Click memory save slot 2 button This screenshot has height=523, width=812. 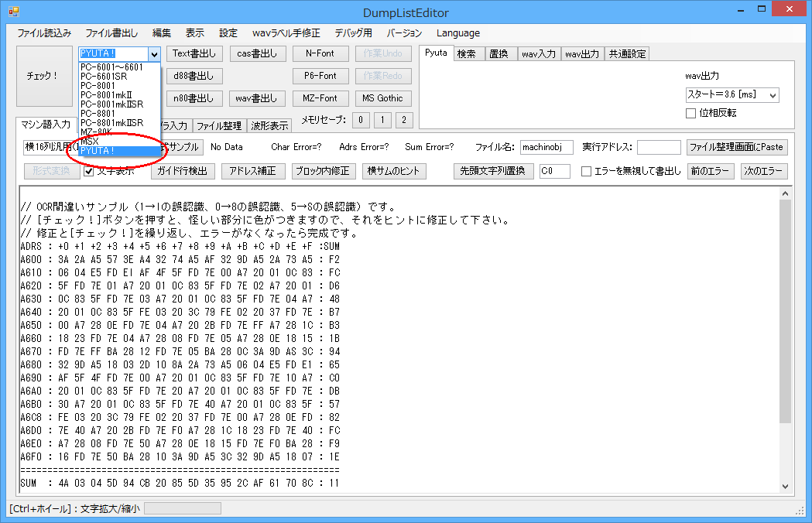coord(404,120)
